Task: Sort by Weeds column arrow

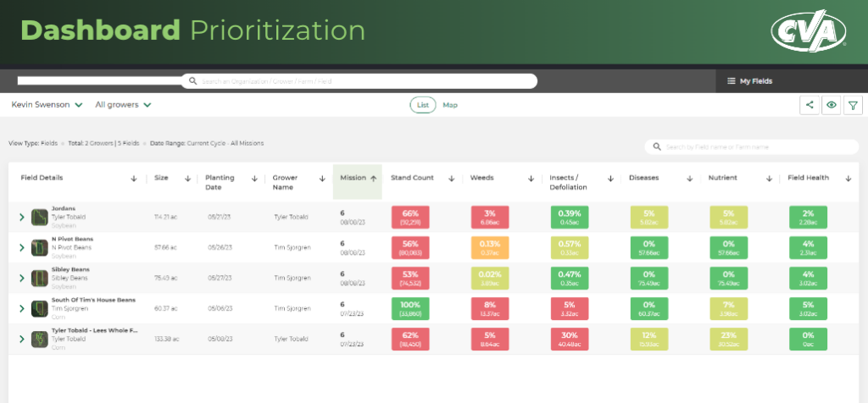Action: (x=531, y=179)
